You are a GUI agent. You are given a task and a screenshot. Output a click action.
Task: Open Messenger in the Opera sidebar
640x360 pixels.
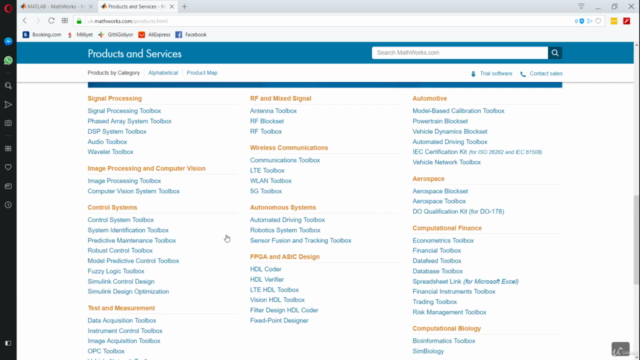[8, 42]
